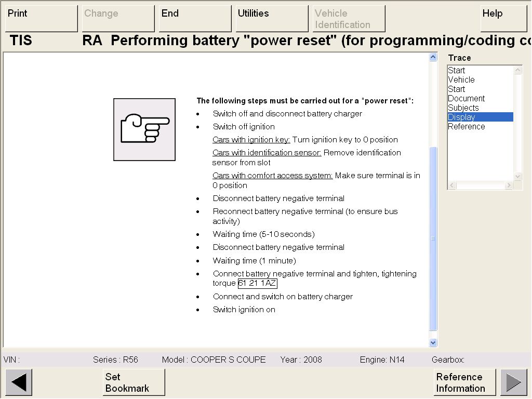The height and width of the screenshot is (399, 532).
Task: Click the pointing hand note icon
Action: (144, 129)
